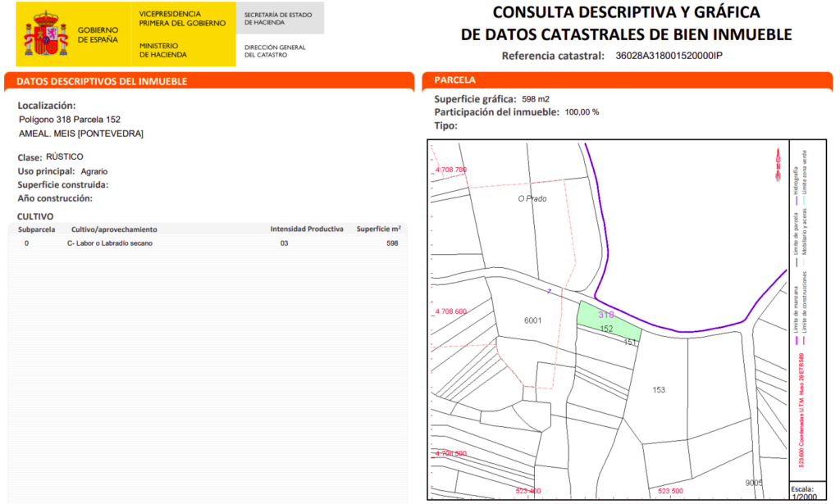Click the 'O Prado' place name on map
Screen dimensions: 840x504
pyautogui.click(x=532, y=198)
